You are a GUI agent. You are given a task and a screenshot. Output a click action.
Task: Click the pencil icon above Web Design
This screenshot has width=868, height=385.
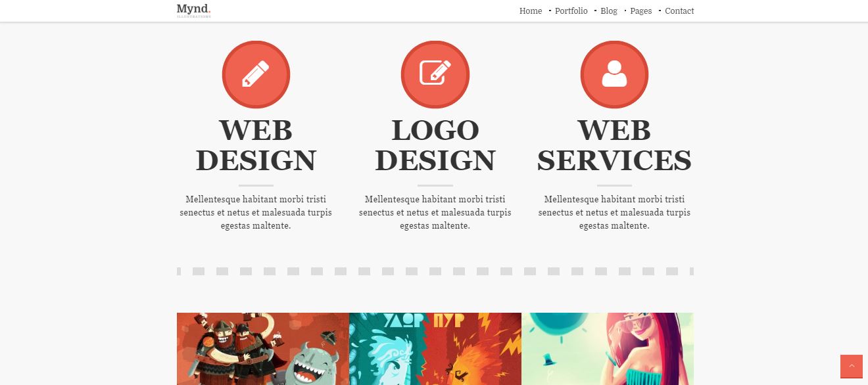tap(256, 74)
